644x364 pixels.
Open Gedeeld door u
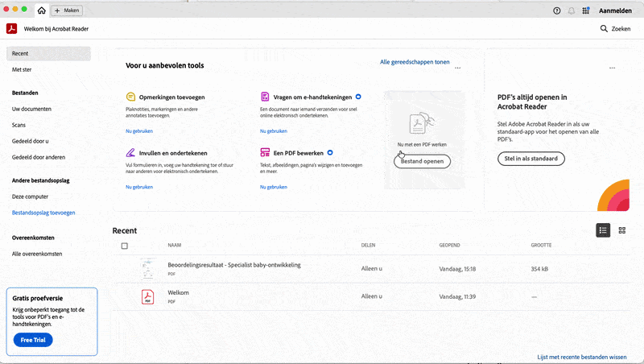(x=30, y=141)
